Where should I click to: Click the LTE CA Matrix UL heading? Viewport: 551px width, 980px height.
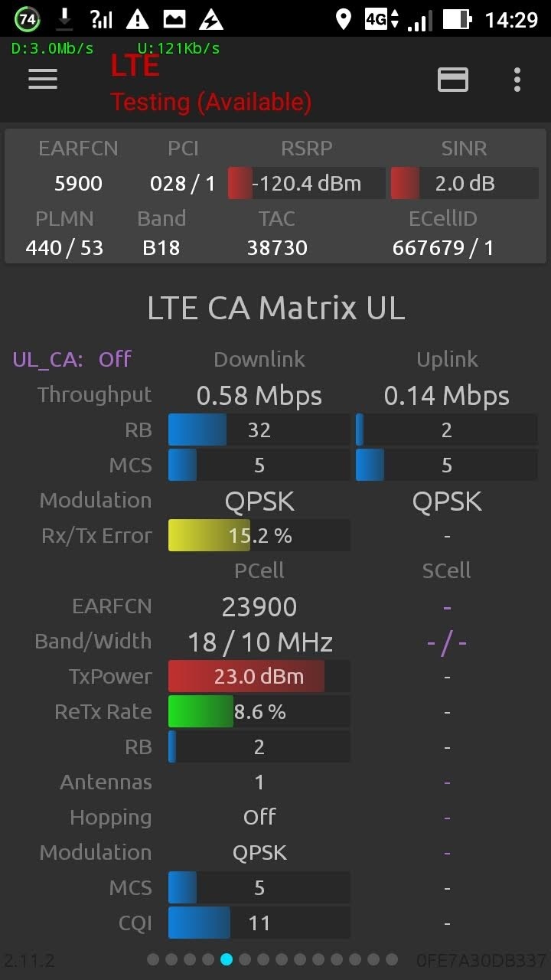tap(275, 308)
